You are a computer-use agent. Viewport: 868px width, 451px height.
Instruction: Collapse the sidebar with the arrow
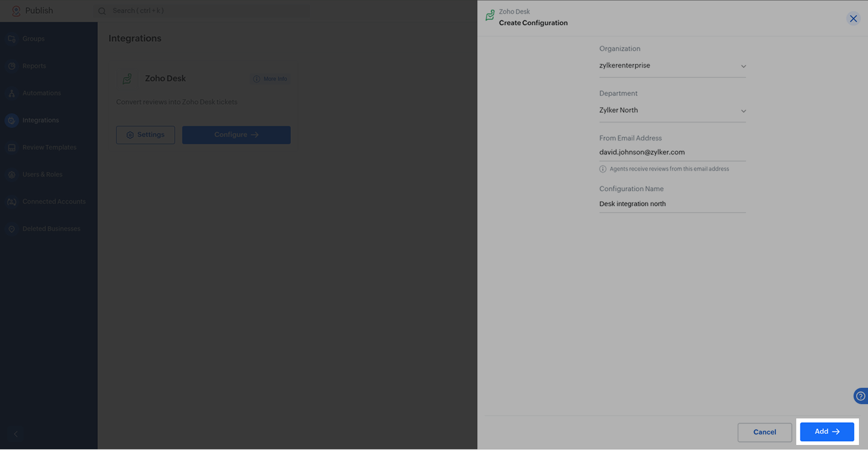(x=16, y=434)
